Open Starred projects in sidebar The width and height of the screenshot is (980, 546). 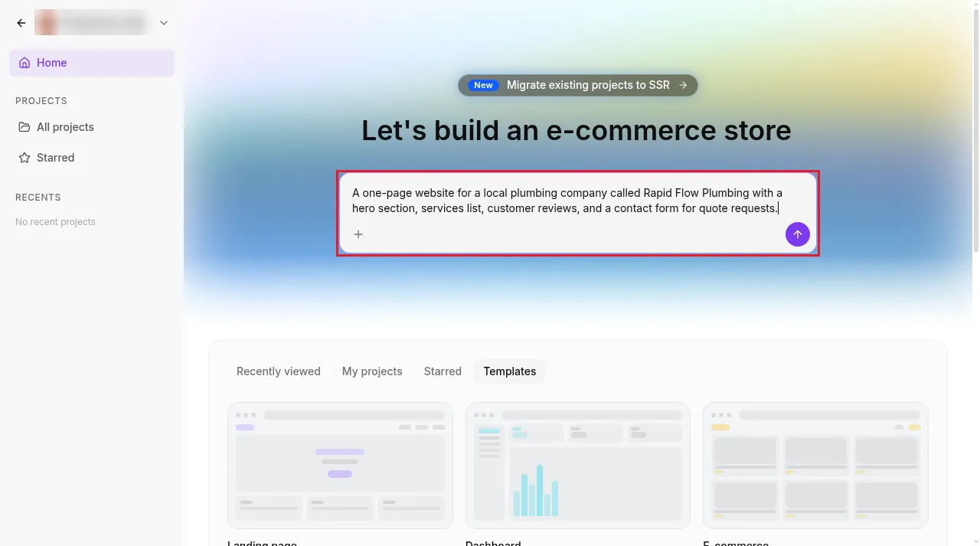click(92, 158)
